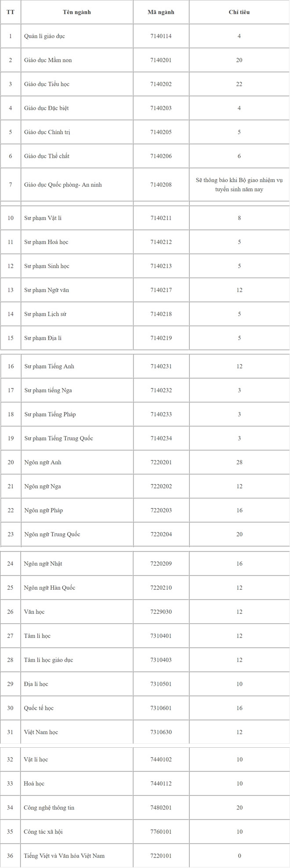Click the 'Tên ngành' column header

77,12
